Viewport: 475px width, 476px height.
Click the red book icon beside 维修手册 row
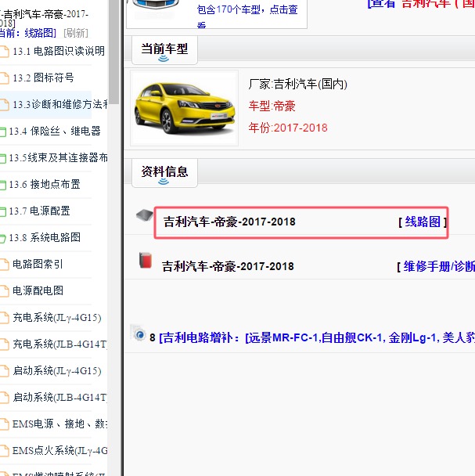tap(146, 260)
